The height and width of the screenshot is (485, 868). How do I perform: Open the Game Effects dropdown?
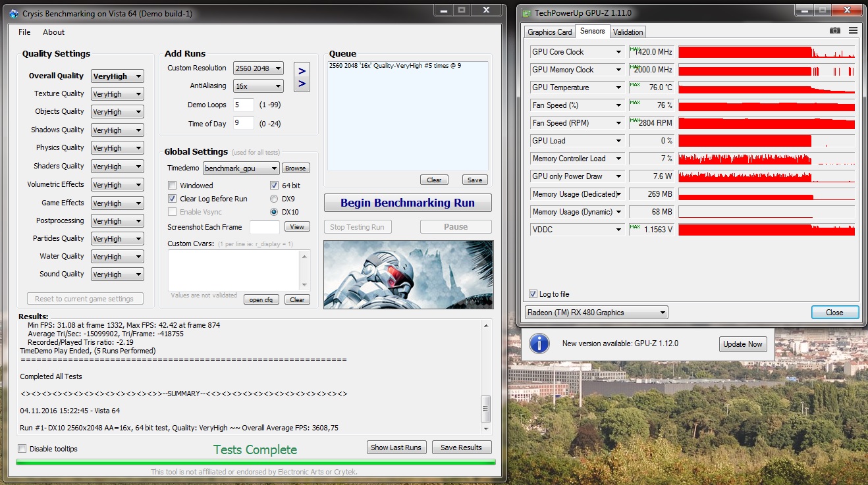tap(117, 203)
